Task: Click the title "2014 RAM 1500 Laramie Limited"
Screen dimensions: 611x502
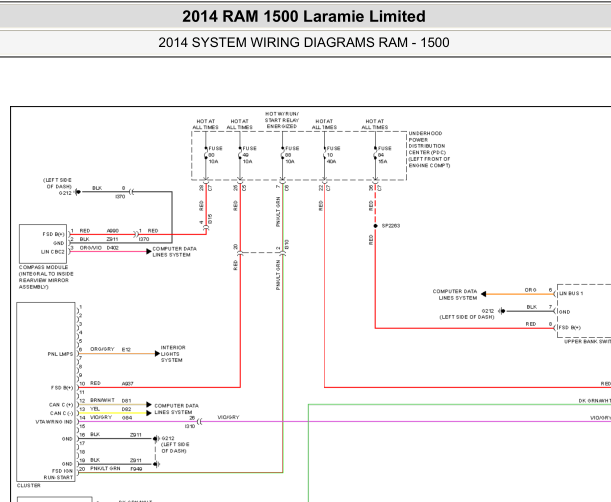Action: click(x=304, y=16)
